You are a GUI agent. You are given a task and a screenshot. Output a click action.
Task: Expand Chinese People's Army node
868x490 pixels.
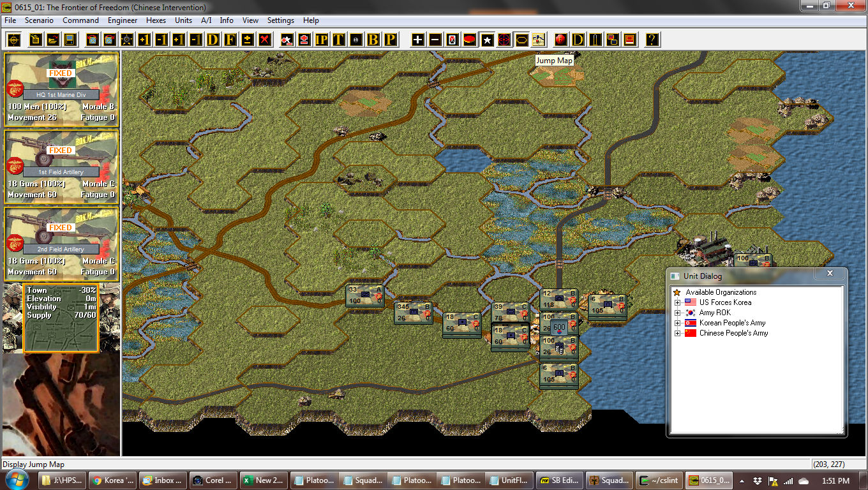click(677, 333)
